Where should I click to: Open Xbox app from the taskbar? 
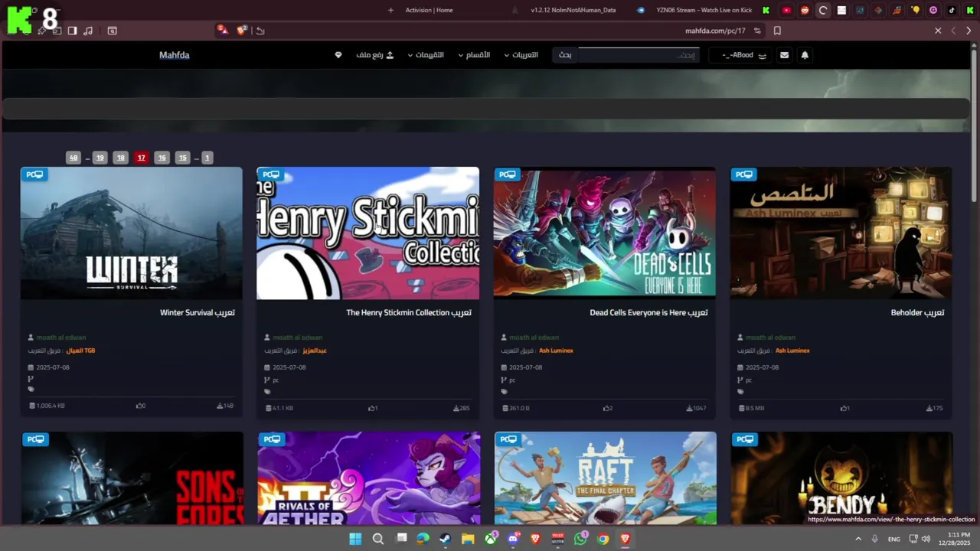[491, 539]
